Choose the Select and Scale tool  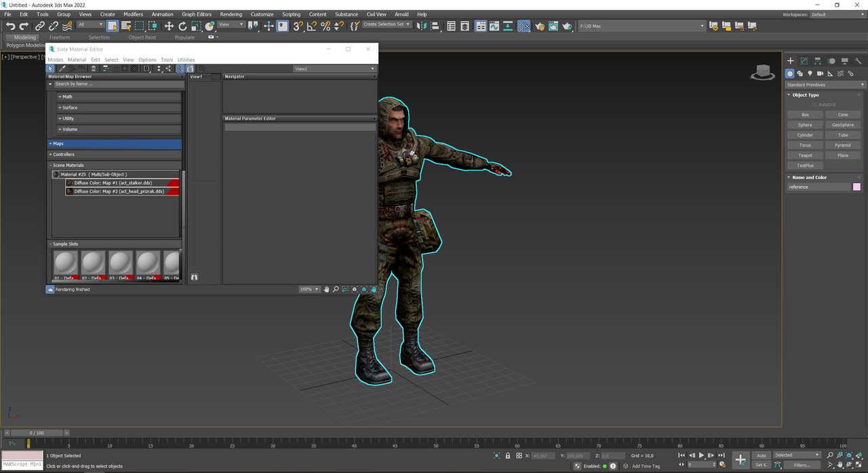[196, 26]
